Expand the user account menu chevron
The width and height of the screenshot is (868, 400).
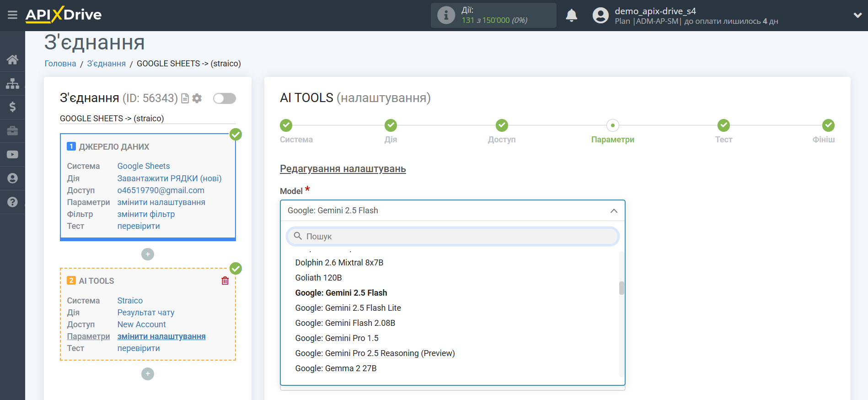857,15
